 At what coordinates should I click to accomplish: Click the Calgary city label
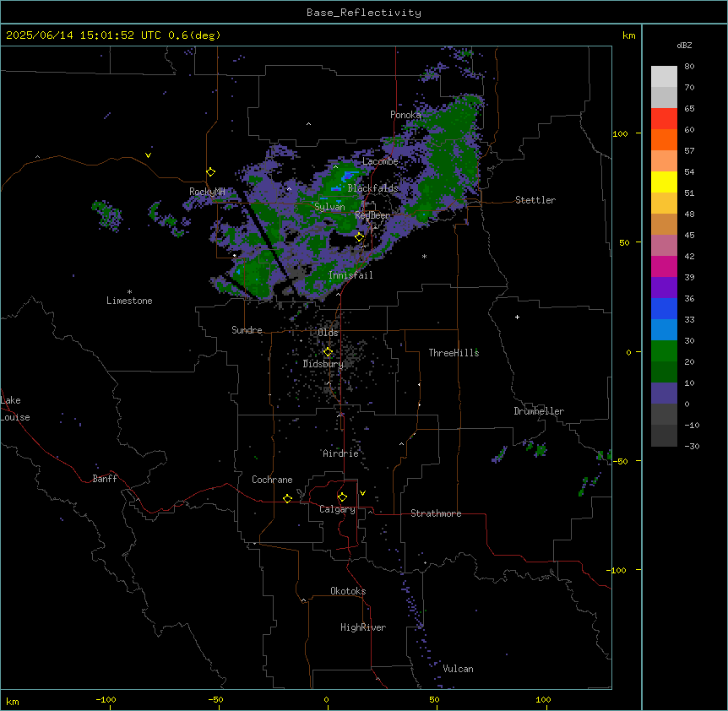(x=337, y=509)
